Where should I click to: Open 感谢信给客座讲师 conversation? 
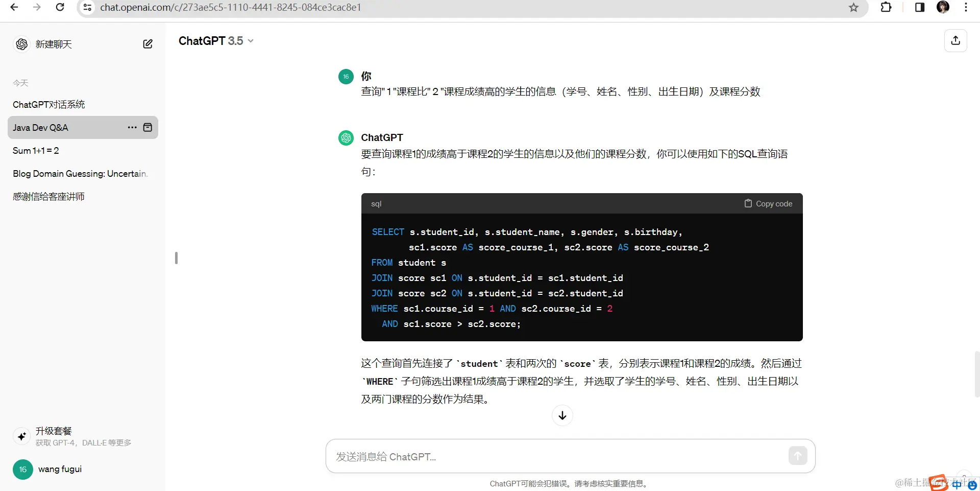point(83,196)
